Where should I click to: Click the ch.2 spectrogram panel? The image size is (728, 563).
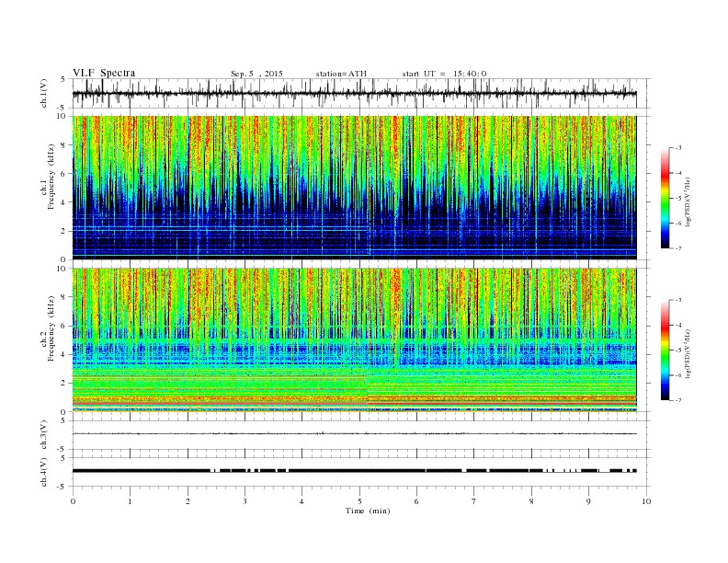(354, 339)
